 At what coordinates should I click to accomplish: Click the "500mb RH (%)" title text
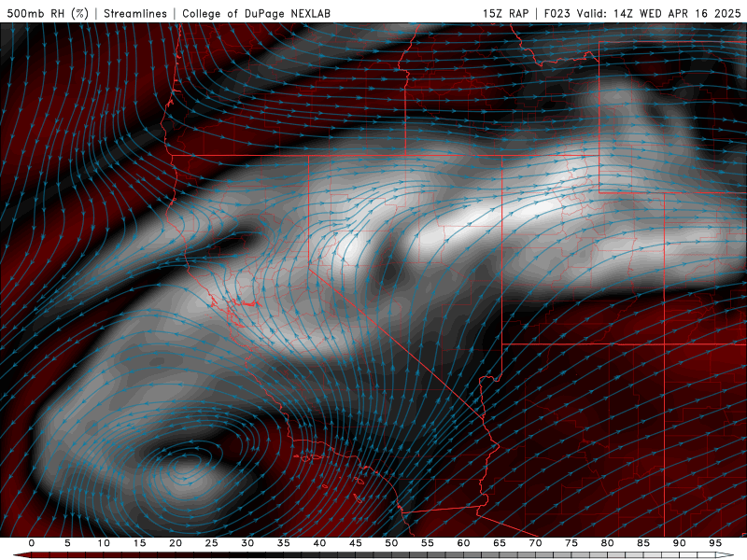point(48,13)
